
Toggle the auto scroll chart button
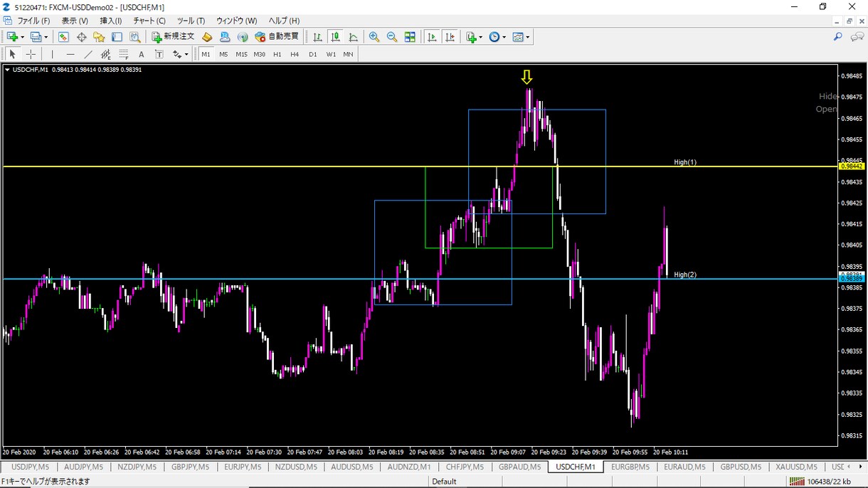pyautogui.click(x=432, y=37)
